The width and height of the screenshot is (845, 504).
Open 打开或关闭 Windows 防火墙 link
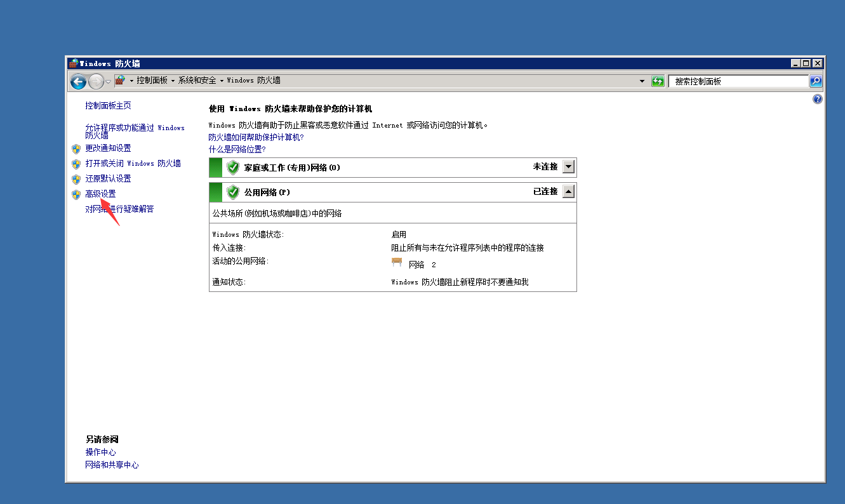[133, 163]
